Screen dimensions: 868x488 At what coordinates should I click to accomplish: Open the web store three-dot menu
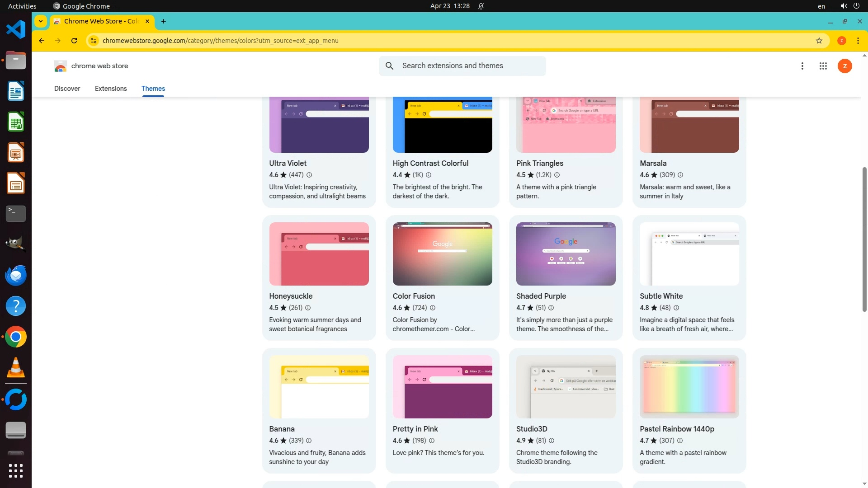pyautogui.click(x=802, y=66)
